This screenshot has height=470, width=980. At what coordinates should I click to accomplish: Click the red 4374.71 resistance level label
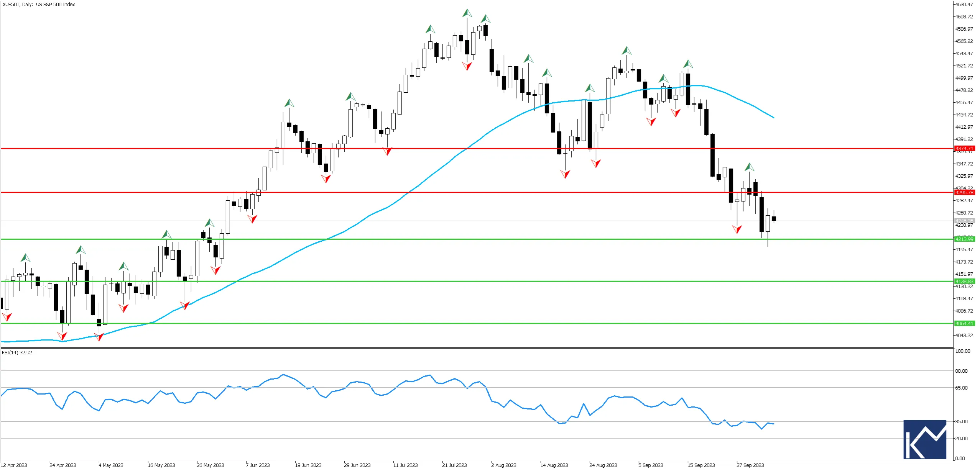964,148
